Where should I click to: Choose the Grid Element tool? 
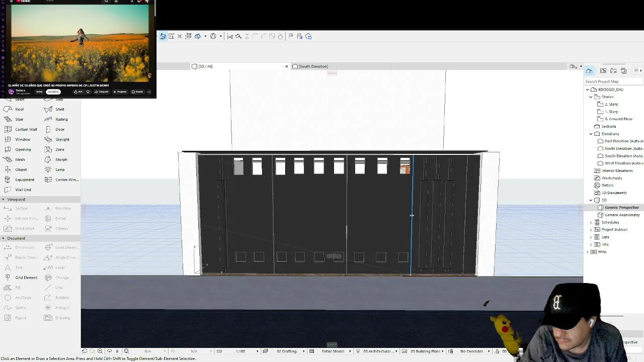pos(21,278)
